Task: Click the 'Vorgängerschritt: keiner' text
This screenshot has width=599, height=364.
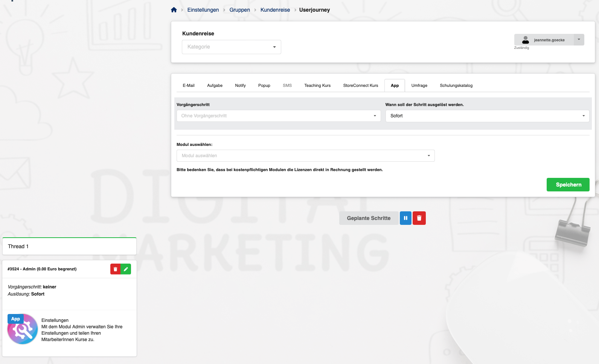Action: [32, 287]
